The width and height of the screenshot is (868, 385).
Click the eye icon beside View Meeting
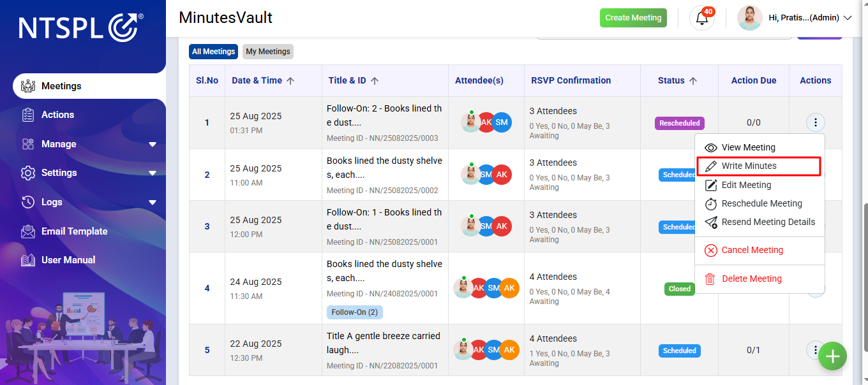pos(711,148)
